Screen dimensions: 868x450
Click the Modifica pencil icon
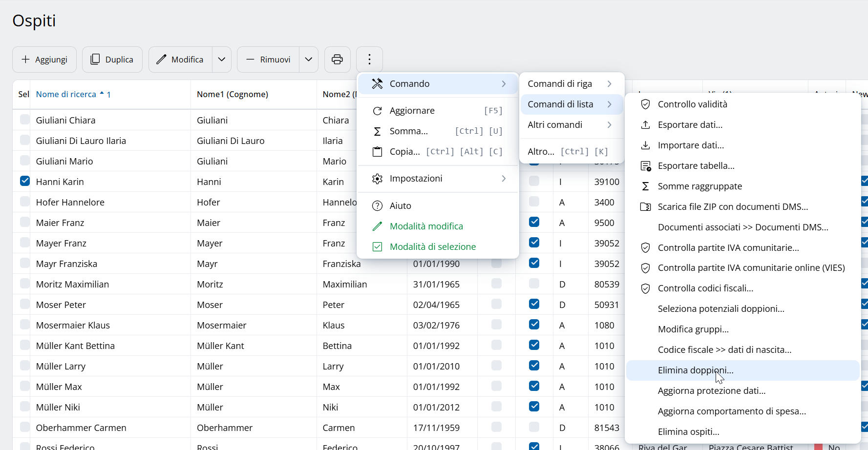click(161, 60)
